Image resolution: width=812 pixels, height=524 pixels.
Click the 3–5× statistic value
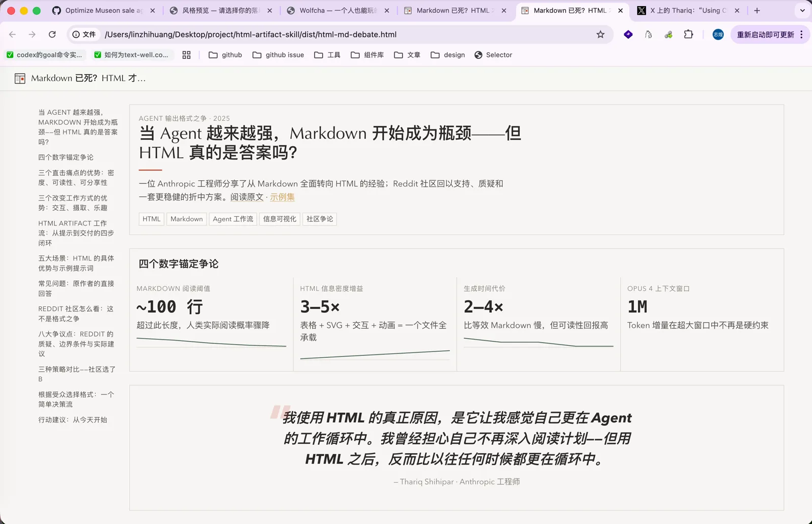(x=320, y=307)
